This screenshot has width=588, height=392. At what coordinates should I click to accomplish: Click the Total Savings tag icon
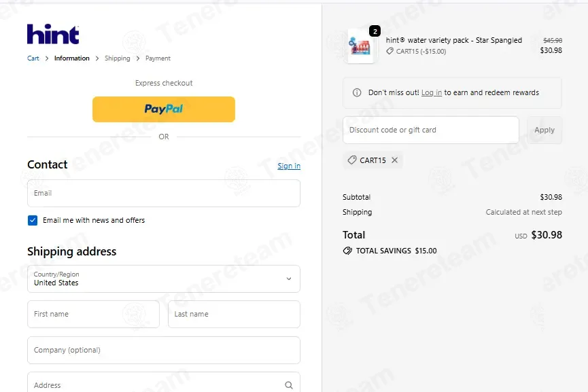click(347, 251)
